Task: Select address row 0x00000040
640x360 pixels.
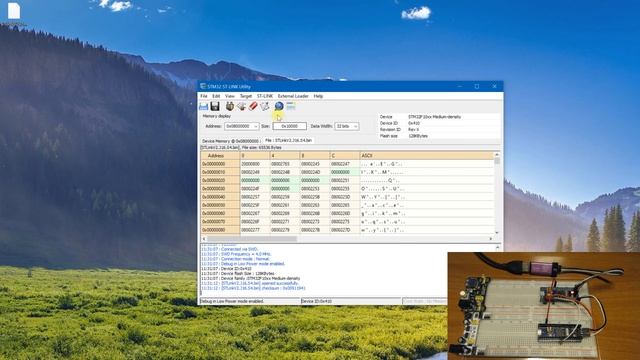Action: tap(220, 197)
